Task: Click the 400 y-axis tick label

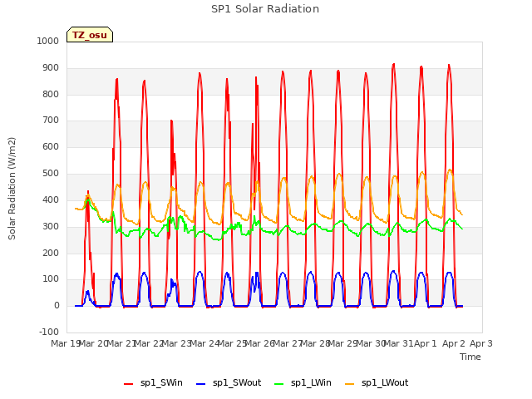Action: (x=51, y=199)
